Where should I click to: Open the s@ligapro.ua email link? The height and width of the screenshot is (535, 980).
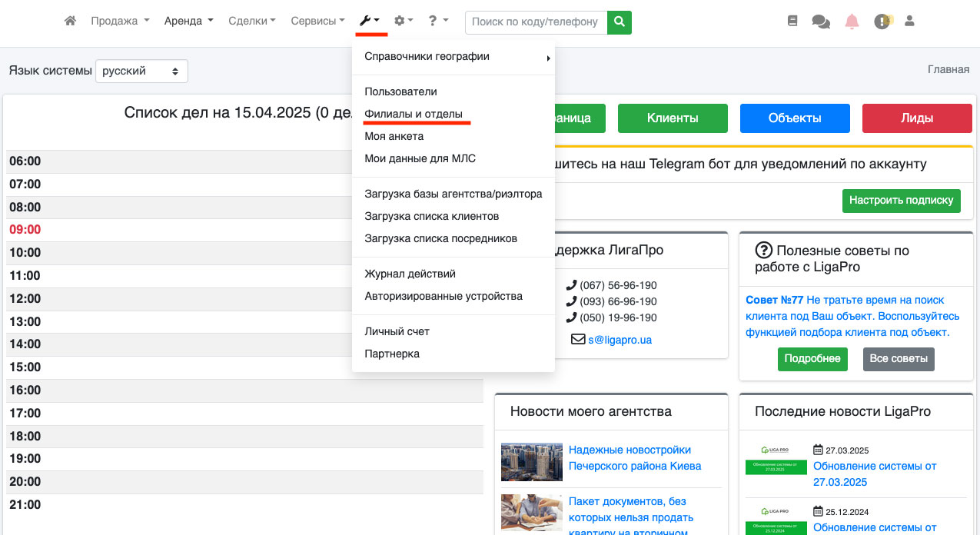[620, 339]
